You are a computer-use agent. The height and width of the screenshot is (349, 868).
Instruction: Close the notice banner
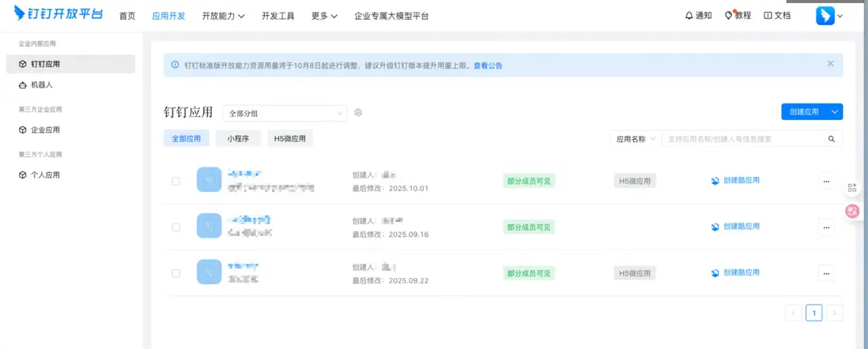tap(830, 64)
